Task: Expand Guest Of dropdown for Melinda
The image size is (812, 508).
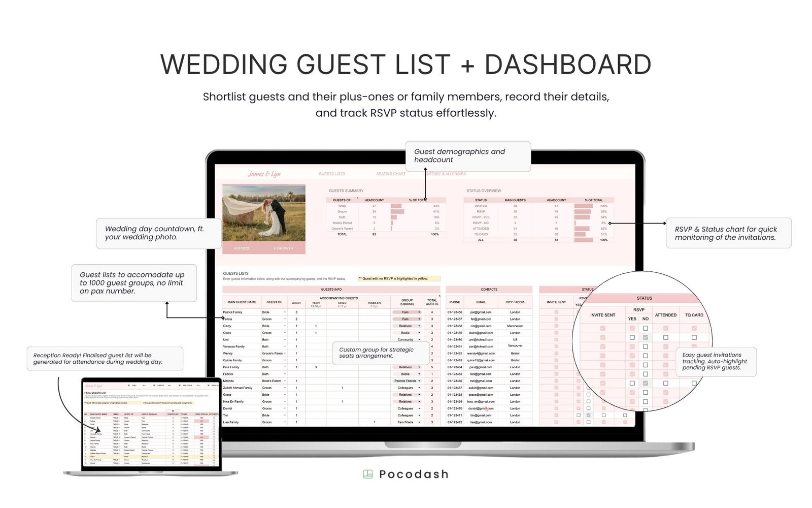Action: click(x=285, y=381)
